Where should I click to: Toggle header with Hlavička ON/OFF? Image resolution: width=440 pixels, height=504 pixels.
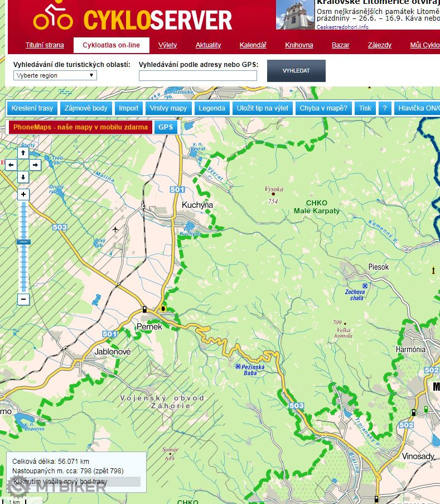tap(417, 108)
